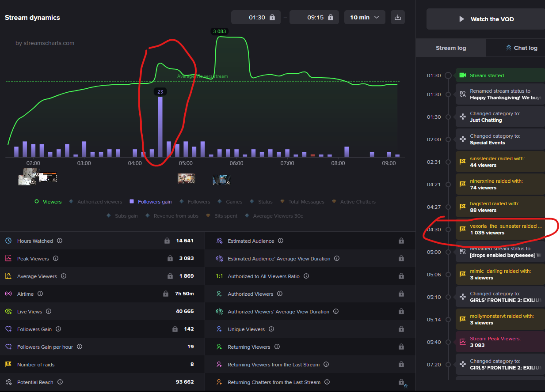Toggle the Viewers series in chart legend
This screenshot has height=392, width=560.
pyautogui.click(x=48, y=202)
